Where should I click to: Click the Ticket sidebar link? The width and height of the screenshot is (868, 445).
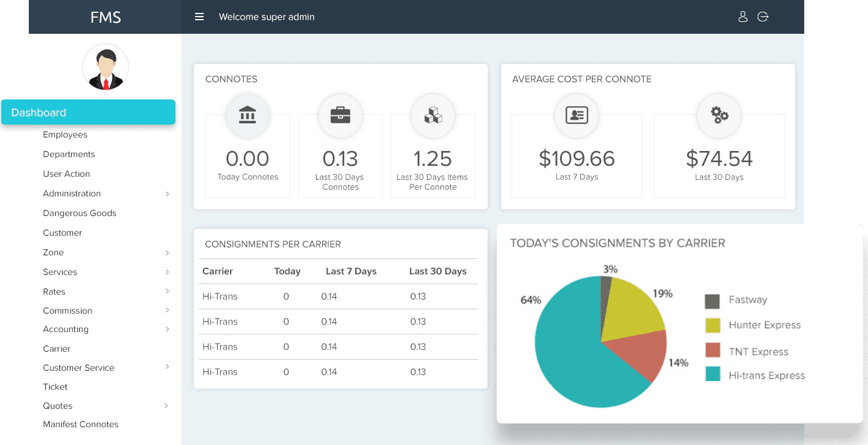click(x=55, y=387)
